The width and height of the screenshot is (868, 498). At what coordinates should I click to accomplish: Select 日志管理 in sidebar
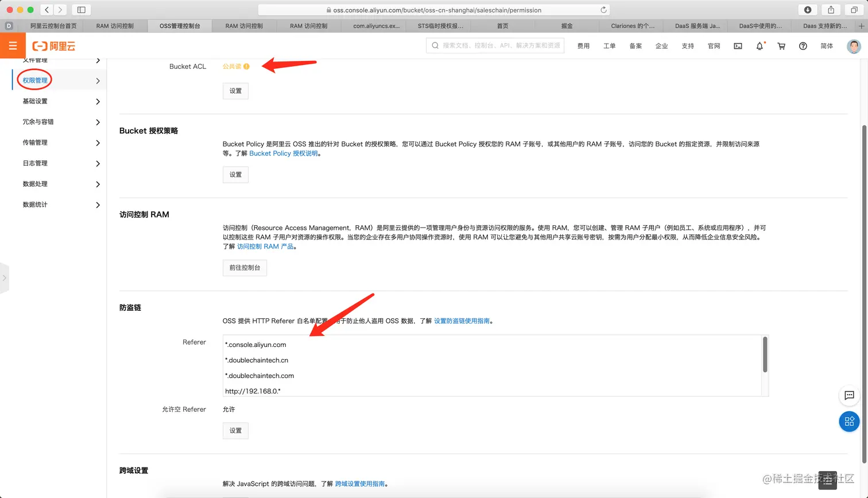point(35,163)
